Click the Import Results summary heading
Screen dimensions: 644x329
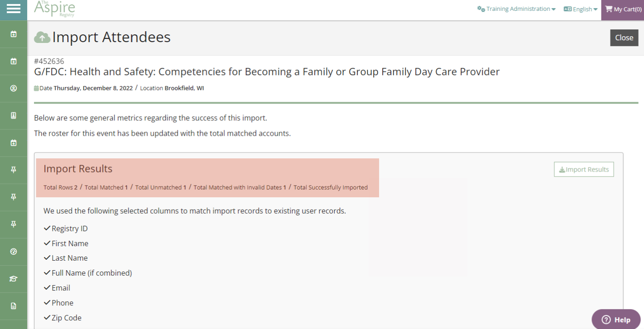(78, 169)
